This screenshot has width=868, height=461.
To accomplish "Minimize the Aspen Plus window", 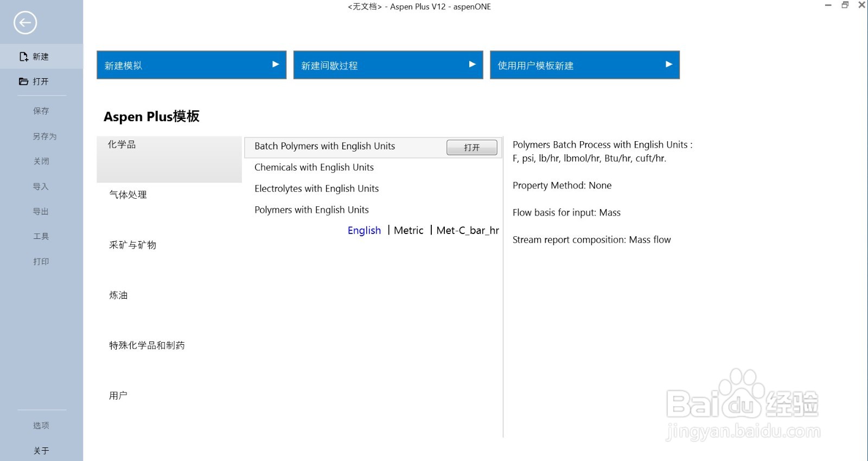I will pos(828,5).
